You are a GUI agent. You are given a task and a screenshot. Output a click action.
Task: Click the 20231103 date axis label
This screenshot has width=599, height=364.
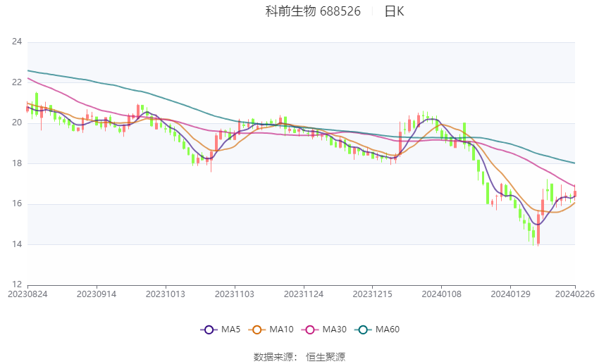[x=235, y=294]
